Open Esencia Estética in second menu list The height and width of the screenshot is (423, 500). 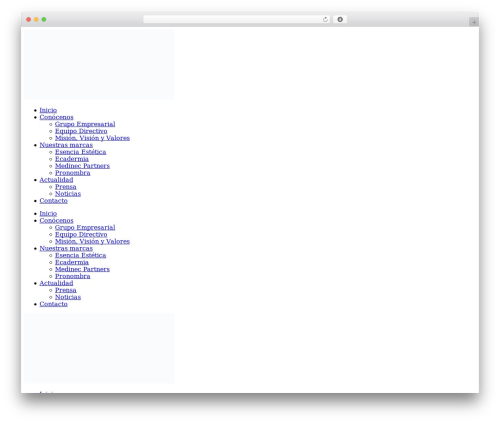pos(80,255)
